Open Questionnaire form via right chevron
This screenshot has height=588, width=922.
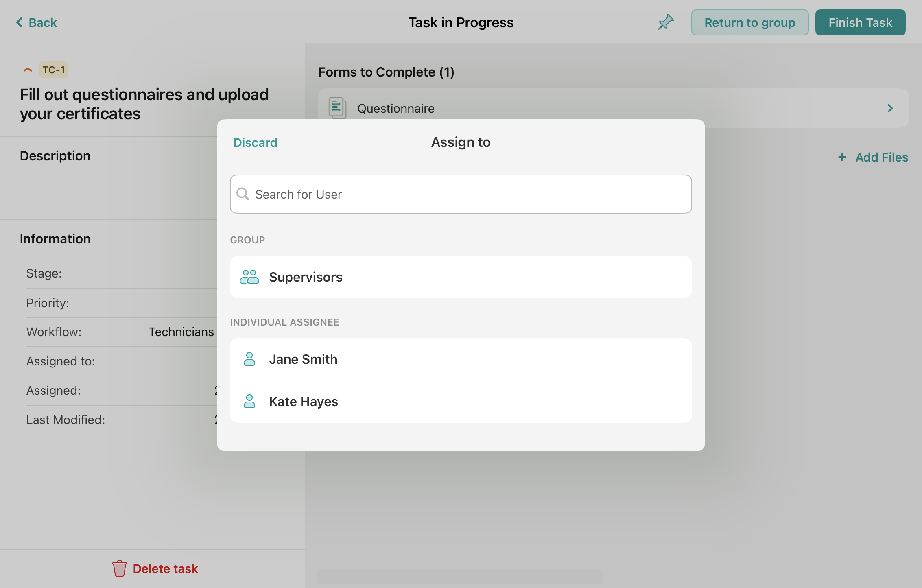pos(890,108)
